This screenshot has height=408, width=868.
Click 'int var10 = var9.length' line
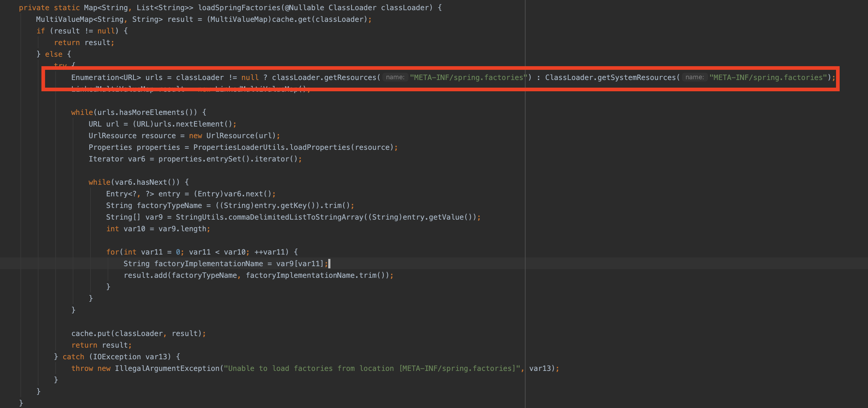pyautogui.click(x=158, y=229)
